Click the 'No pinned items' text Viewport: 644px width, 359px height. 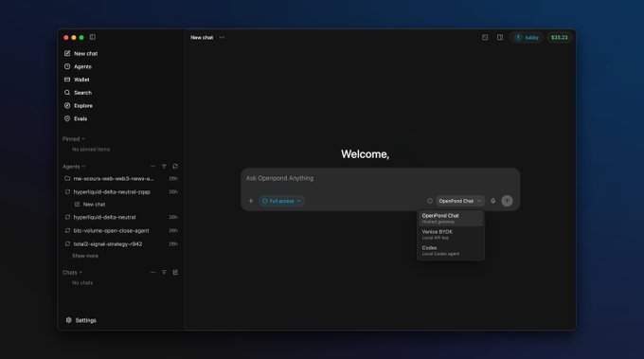pyautogui.click(x=91, y=150)
